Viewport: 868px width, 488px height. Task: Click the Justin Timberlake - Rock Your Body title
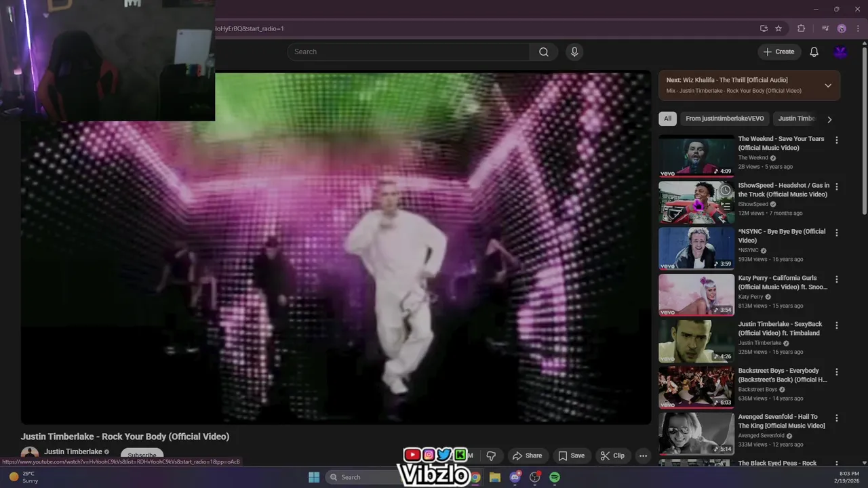[125, 436]
